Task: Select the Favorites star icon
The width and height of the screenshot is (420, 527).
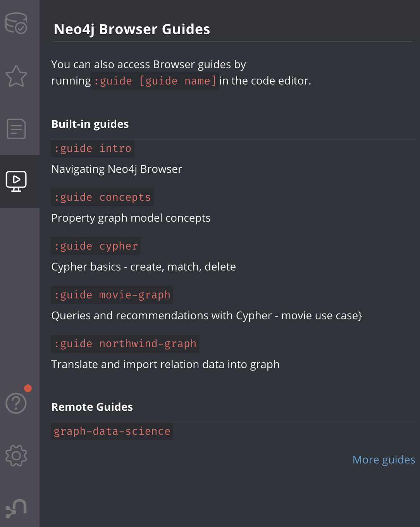Action: (x=16, y=76)
